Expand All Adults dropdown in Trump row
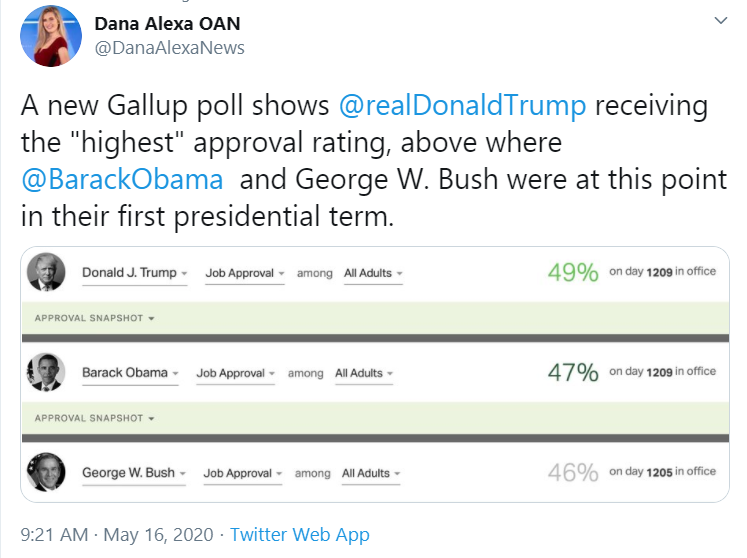Screen dimensions: 747x558 click(x=373, y=273)
